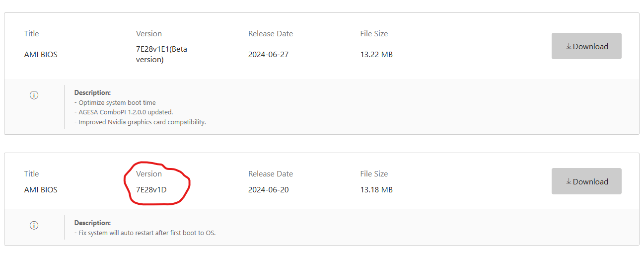The image size is (644, 255).
Task: Select the circled 7E28v1D version text
Action: pyautogui.click(x=151, y=190)
